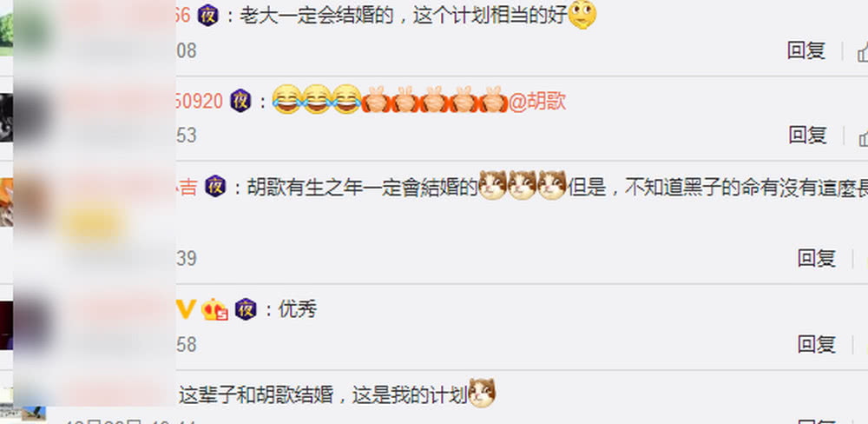
Task: Click the username ending in 吉
Action: coord(187,187)
